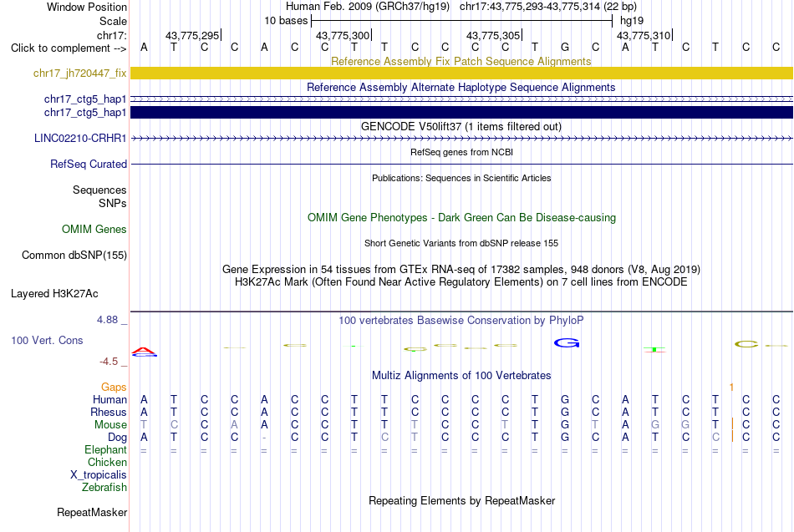Viewport: 794px width, 532px height.
Task: Click the 43,775,300 ruler position
Action: pos(343,35)
